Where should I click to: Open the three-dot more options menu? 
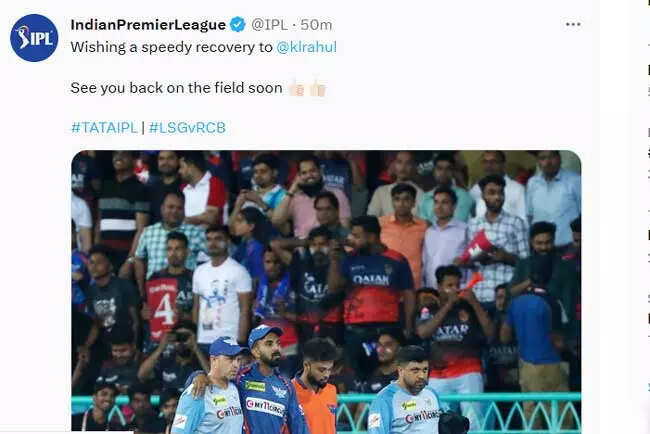(573, 24)
